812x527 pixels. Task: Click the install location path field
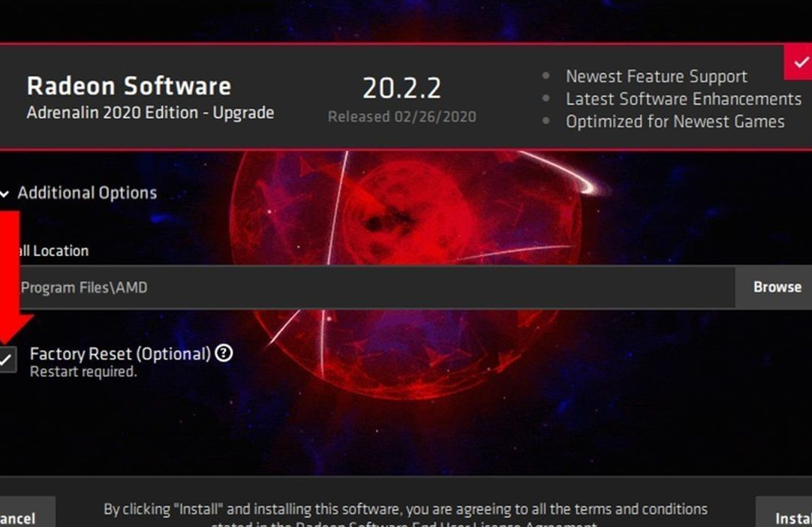[367, 287]
